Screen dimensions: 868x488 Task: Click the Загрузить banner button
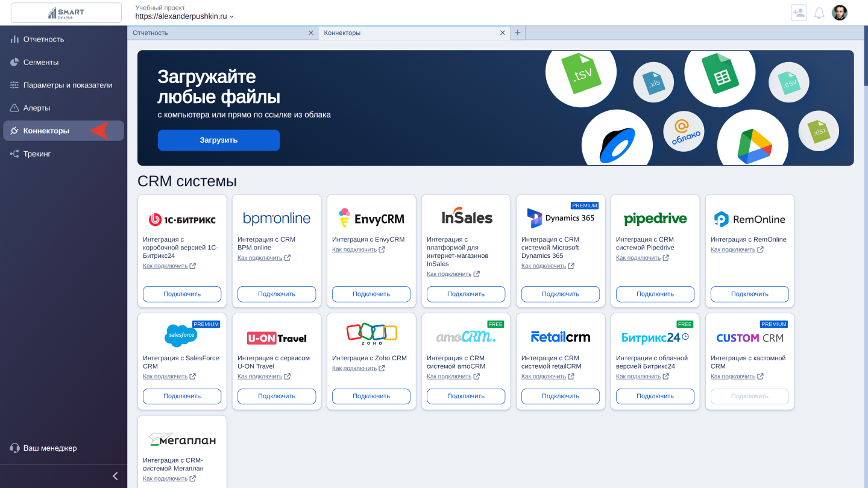(219, 140)
